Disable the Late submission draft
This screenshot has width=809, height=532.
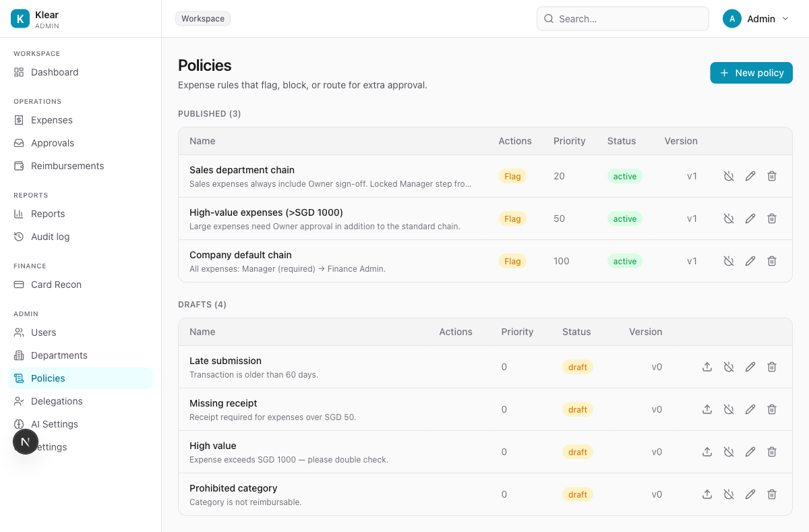[x=729, y=367]
